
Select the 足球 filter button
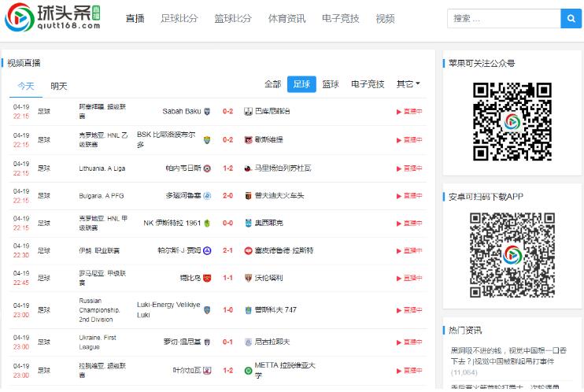[301, 84]
